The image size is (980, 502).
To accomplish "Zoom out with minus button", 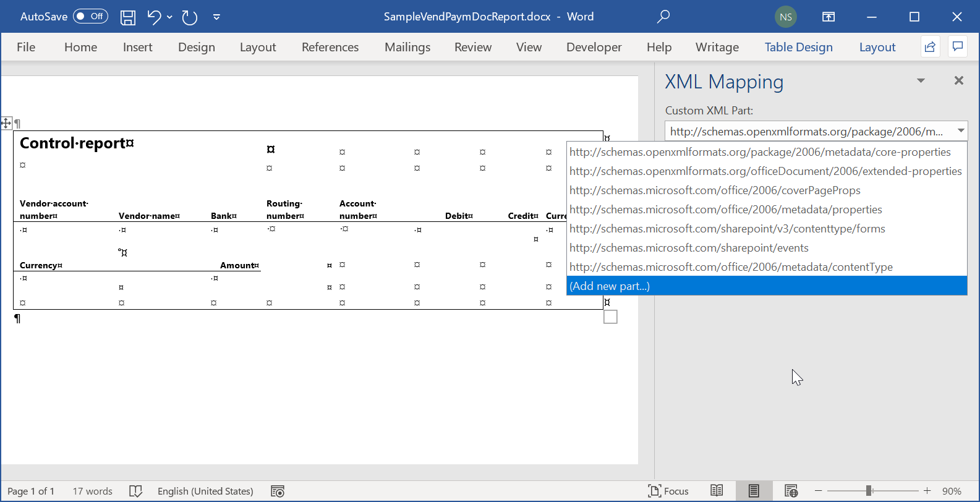I will click(819, 491).
